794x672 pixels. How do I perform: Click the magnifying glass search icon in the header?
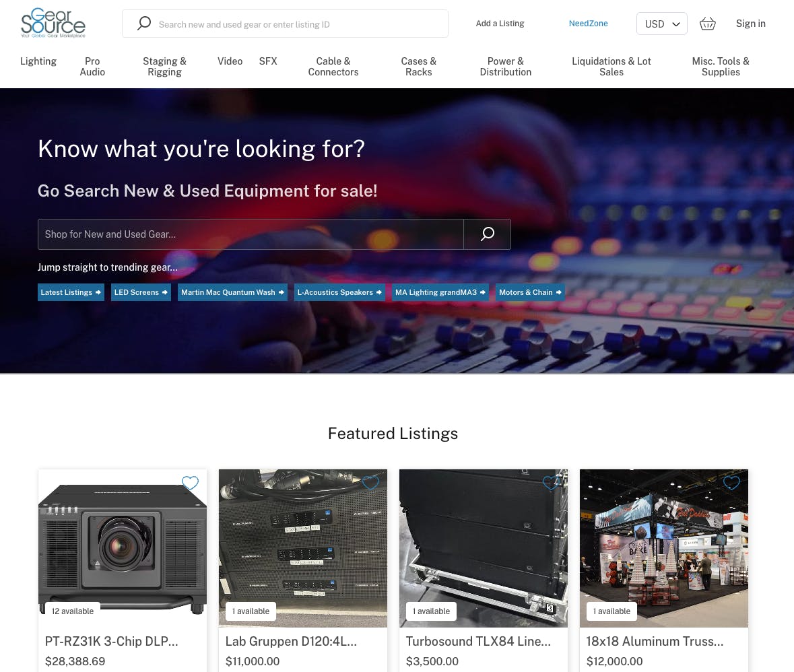coord(143,24)
